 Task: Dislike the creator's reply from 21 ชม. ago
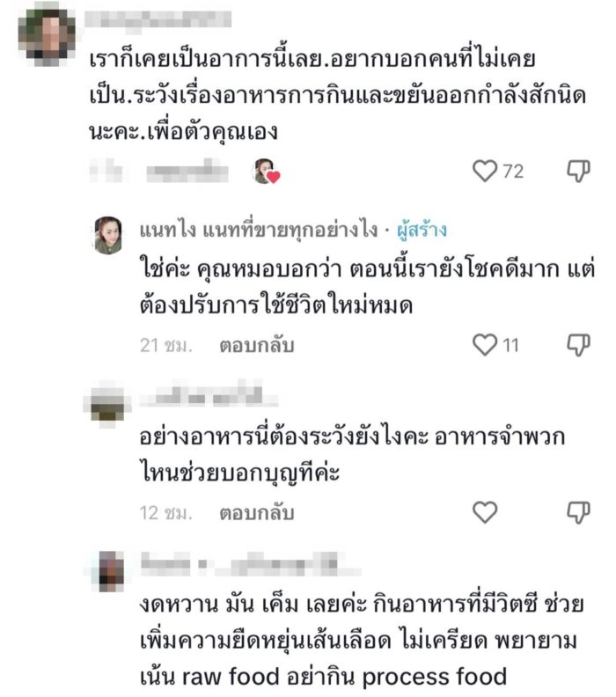click(x=577, y=345)
